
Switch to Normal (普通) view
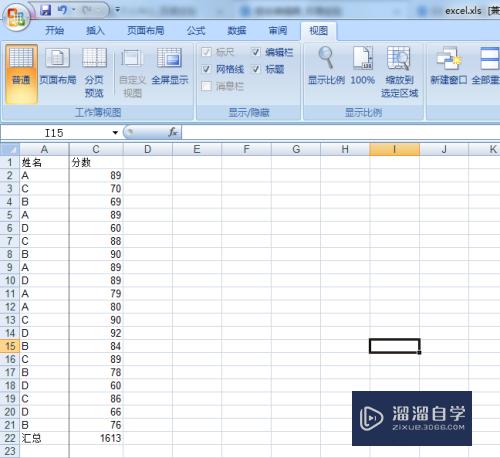[x=21, y=74]
